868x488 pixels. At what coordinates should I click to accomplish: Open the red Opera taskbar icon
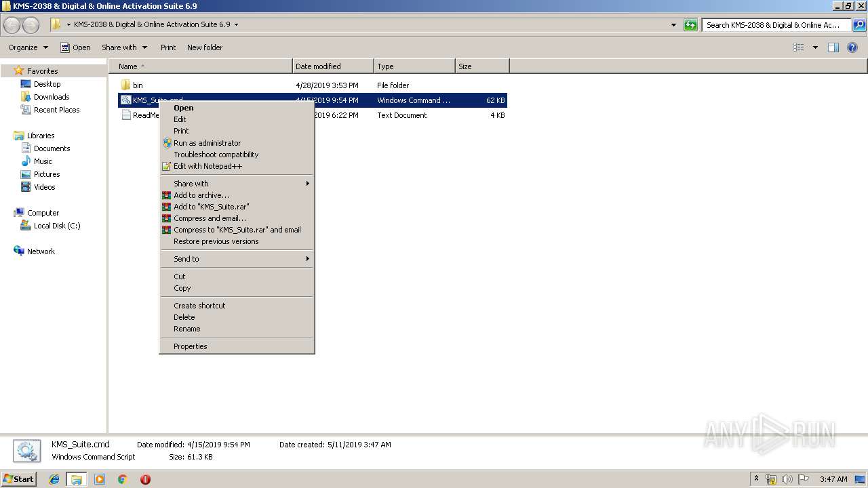(145, 479)
